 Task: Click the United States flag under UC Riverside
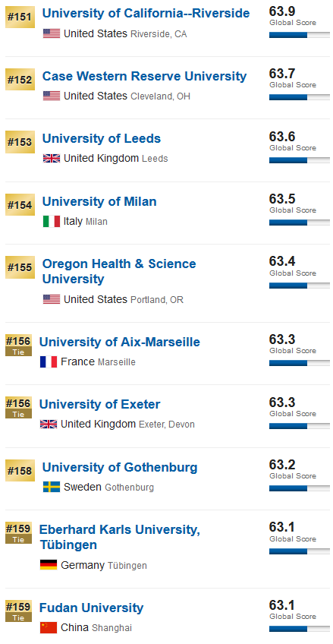click(52, 33)
